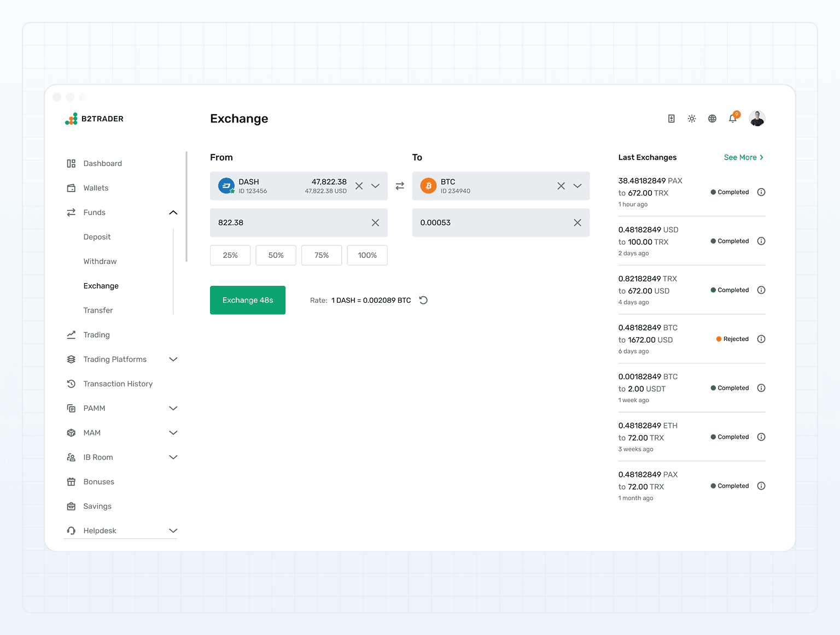Screen dimensions: 840x635
Task: Click the '1 hour ago' timestamp
Action: click(x=633, y=204)
